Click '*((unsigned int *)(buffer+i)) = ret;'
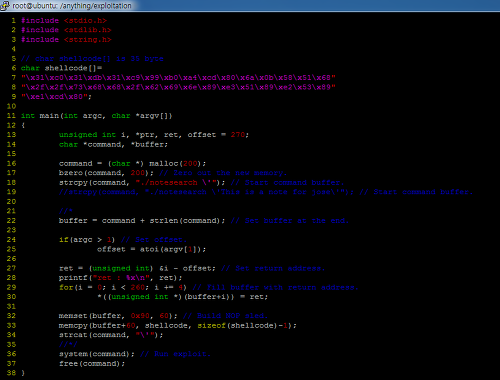This screenshot has width=500, height=380. pos(183,297)
